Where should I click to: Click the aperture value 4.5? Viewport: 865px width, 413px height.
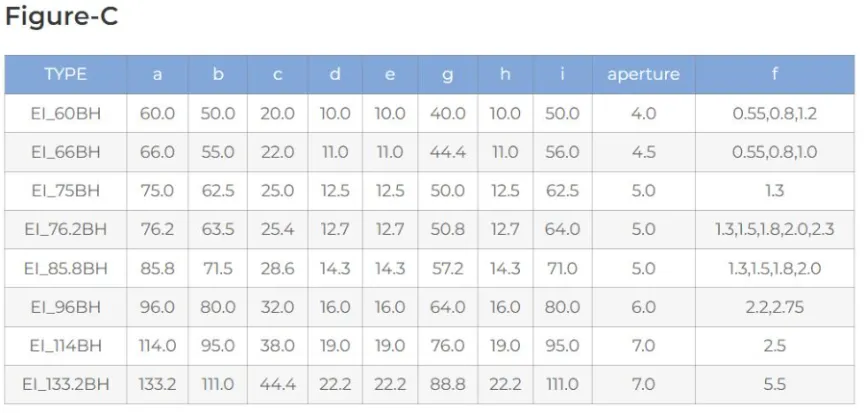click(643, 152)
